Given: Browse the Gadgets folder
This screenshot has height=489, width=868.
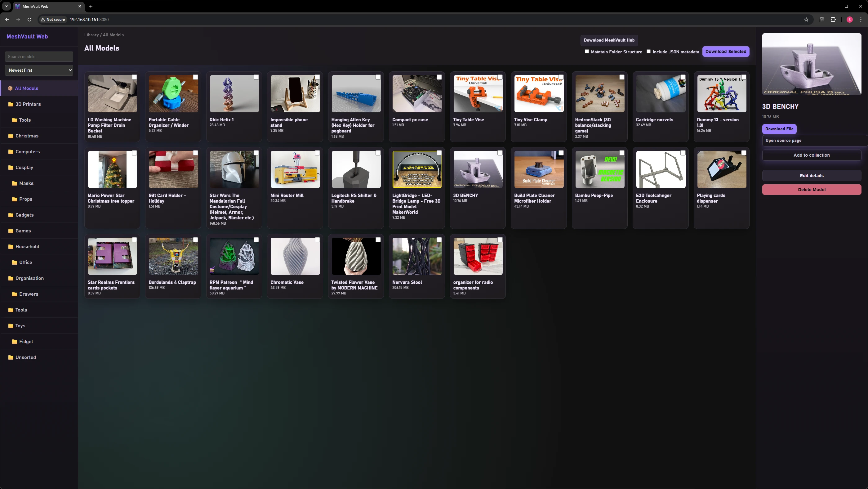Looking at the screenshot, I should click(24, 215).
